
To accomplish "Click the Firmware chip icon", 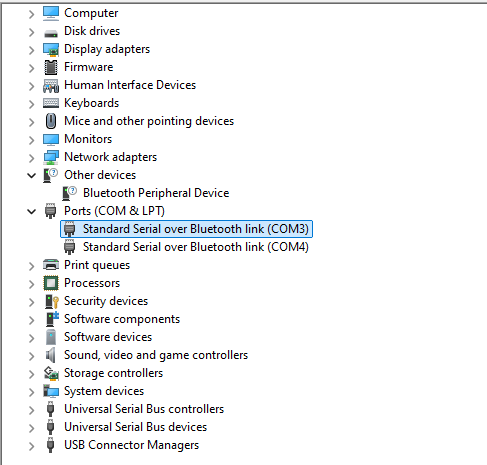I will (x=51, y=67).
